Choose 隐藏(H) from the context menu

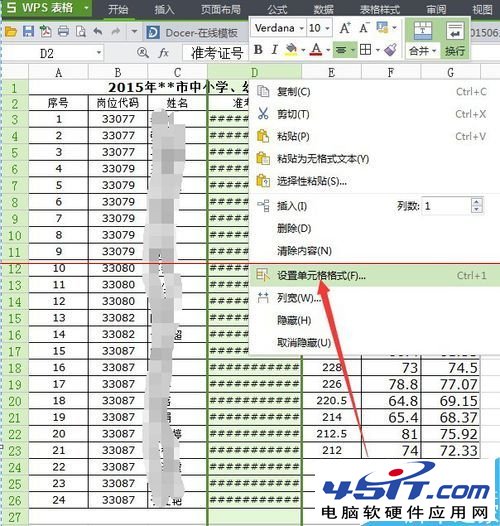[x=373, y=320]
